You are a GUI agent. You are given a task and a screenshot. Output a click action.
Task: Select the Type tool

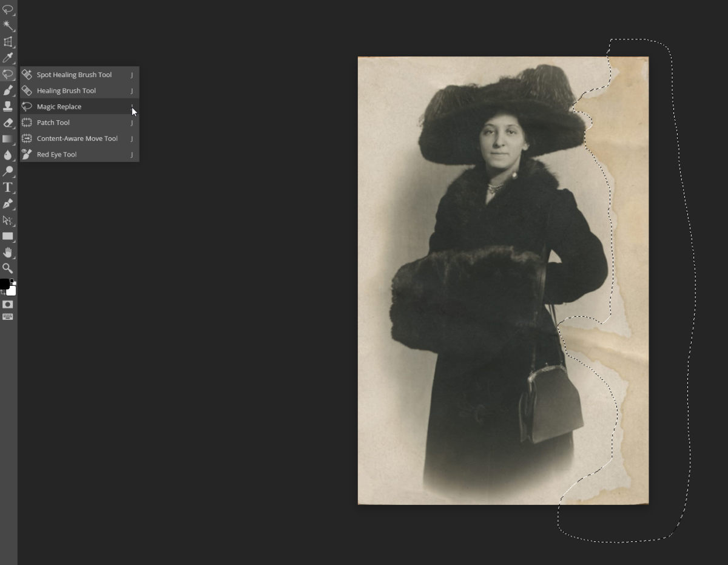[x=8, y=188]
